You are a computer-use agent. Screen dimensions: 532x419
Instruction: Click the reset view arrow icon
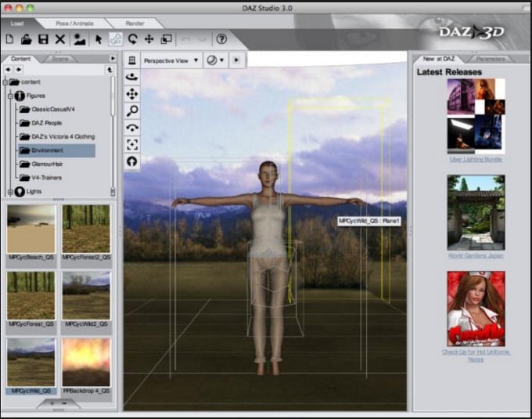pos(132,161)
